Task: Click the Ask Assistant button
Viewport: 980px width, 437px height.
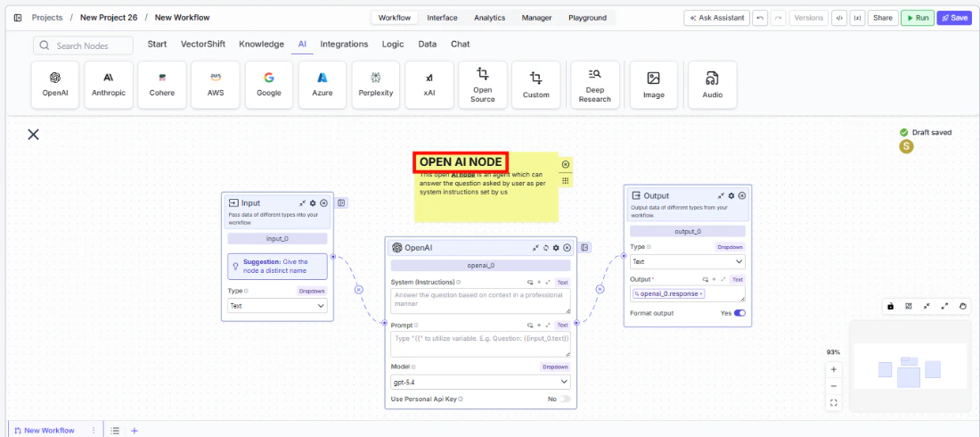Action: tap(717, 18)
